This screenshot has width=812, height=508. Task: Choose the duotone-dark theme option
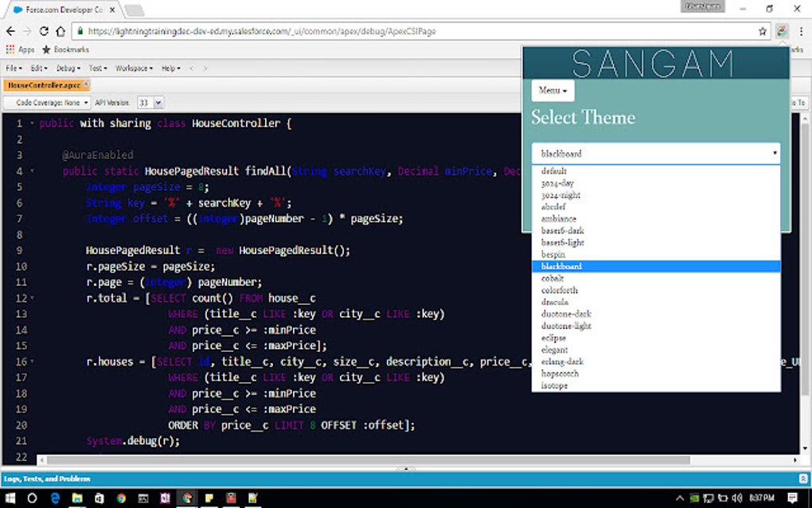click(656, 314)
